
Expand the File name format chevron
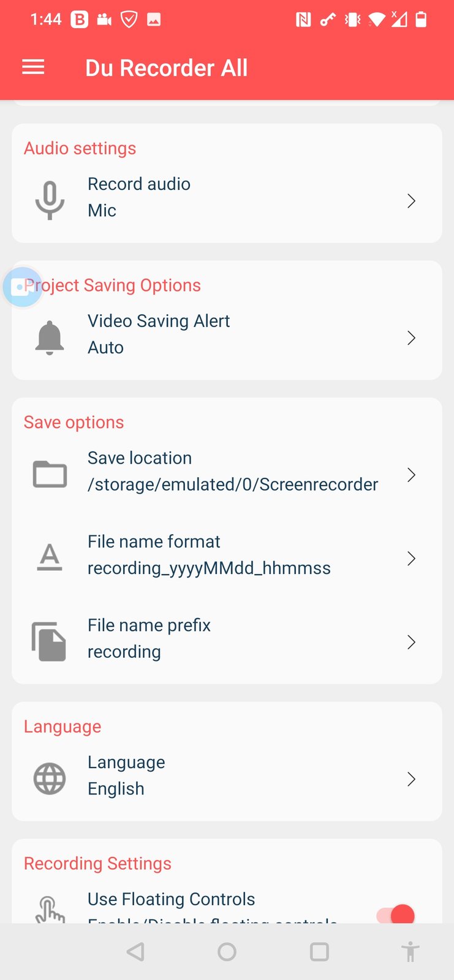[x=411, y=559]
